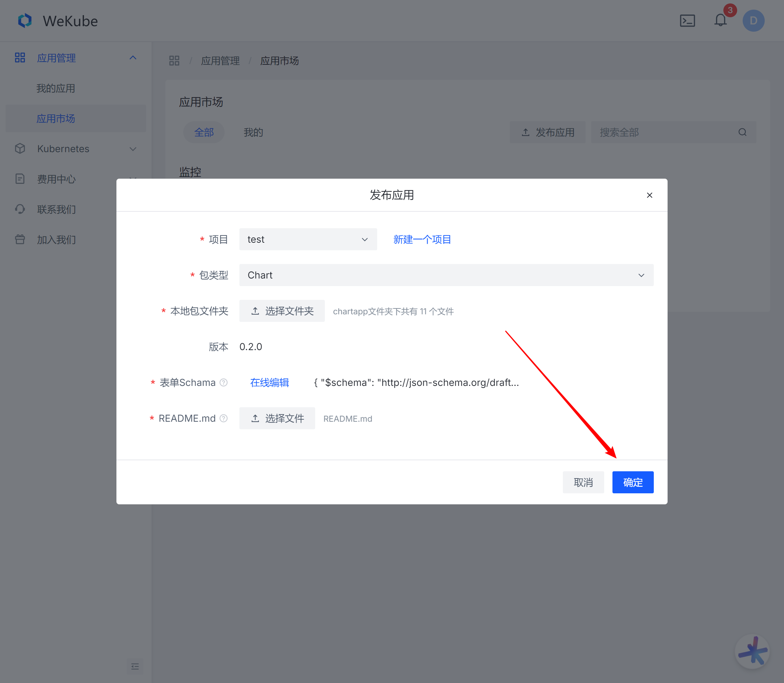Click the search magnifier icon
Image resolution: width=784 pixels, height=683 pixels.
point(742,132)
